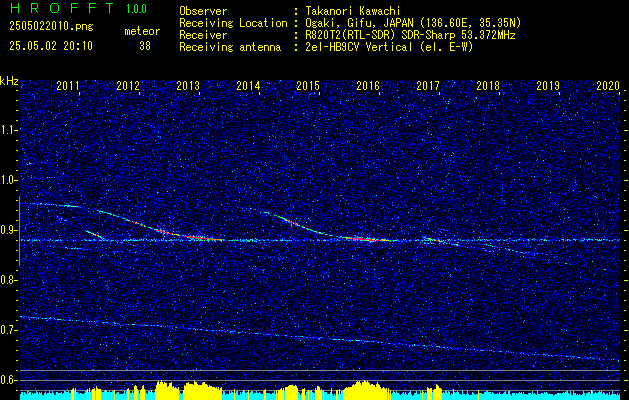Click the 0.9 kHz axis label
The image size is (629, 400).
(8, 230)
